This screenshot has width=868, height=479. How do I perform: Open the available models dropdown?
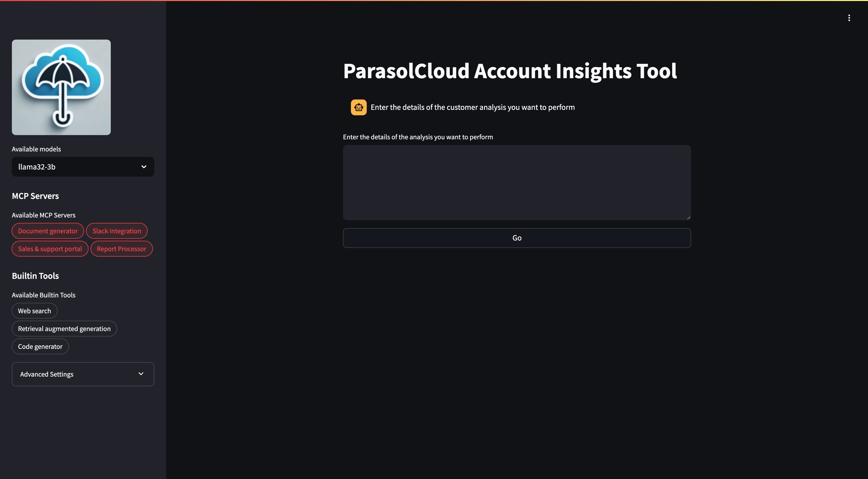83,167
